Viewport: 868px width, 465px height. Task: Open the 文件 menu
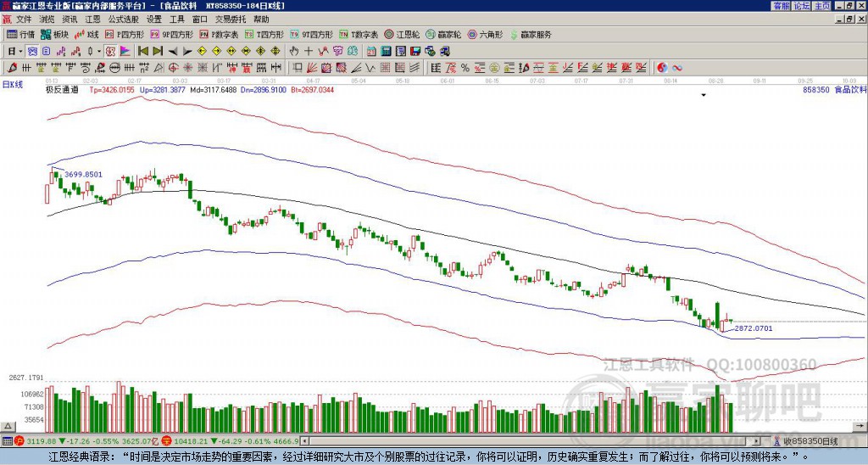[x=24, y=20]
